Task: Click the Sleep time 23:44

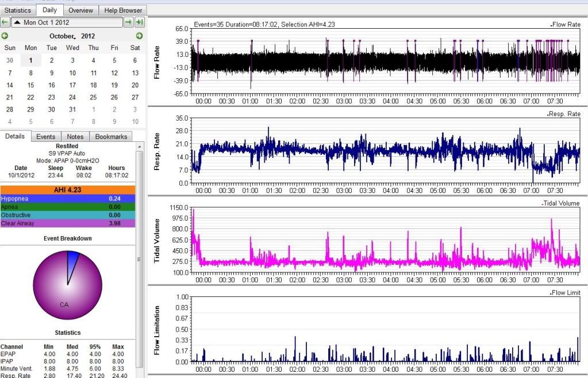Action: click(56, 175)
